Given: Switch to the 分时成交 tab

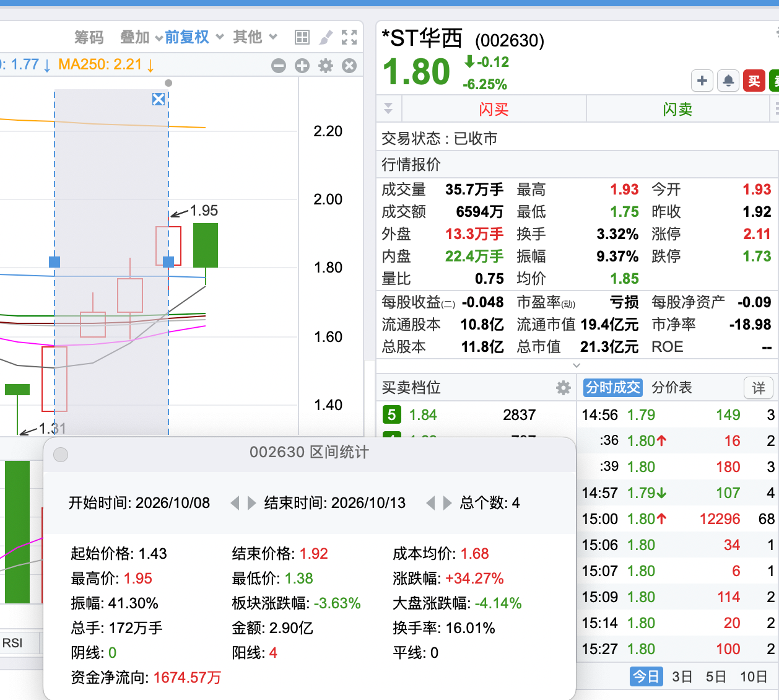Looking at the screenshot, I should pyautogui.click(x=613, y=388).
